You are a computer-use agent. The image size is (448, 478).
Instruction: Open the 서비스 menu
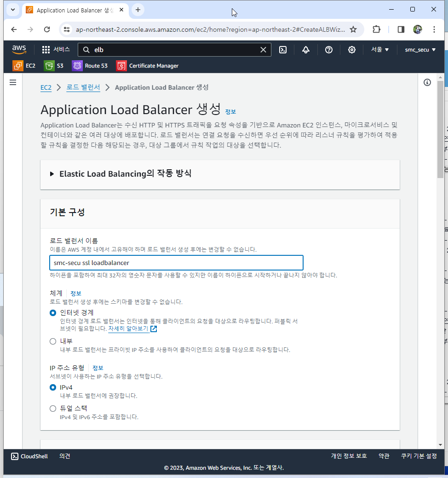(x=62, y=49)
